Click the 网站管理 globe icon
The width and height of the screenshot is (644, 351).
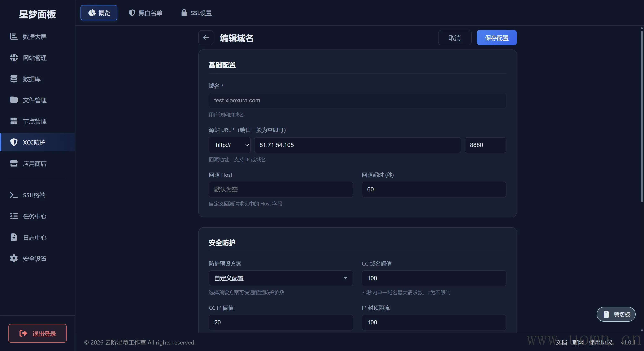coord(14,58)
